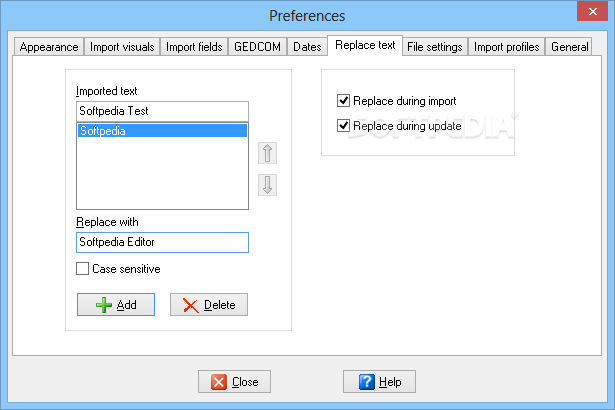Switch to the GEDCOM tab
Image resolution: width=615 pixels, height=410 pixels.
pos(257,47)
